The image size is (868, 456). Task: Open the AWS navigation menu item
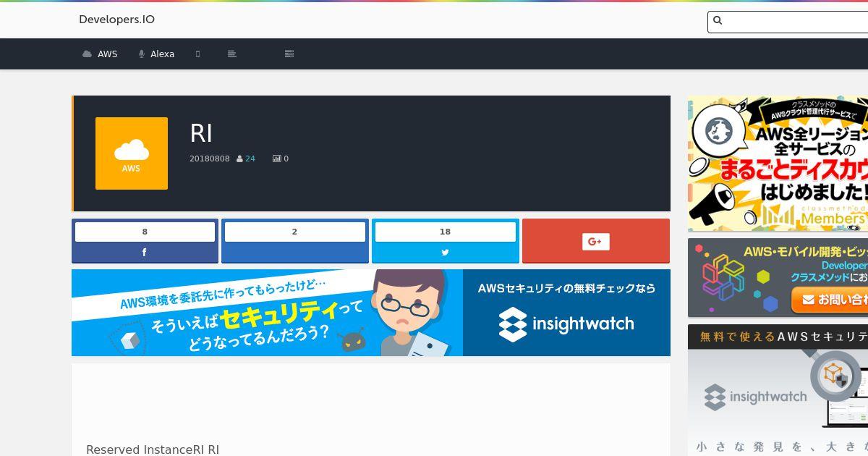pos(100,54)
